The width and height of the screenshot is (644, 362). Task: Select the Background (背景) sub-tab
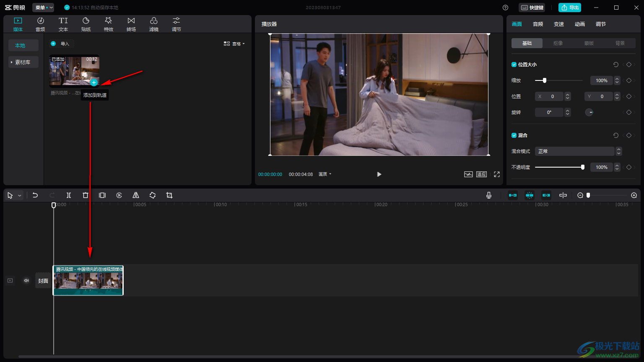point(620,43)
